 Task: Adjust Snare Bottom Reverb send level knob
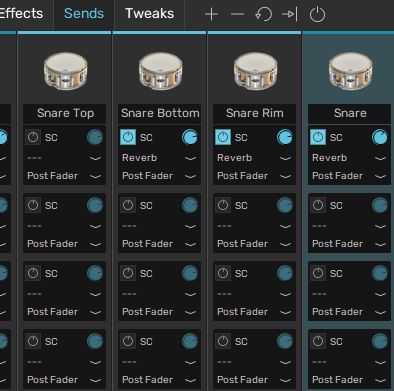[190, 137]
